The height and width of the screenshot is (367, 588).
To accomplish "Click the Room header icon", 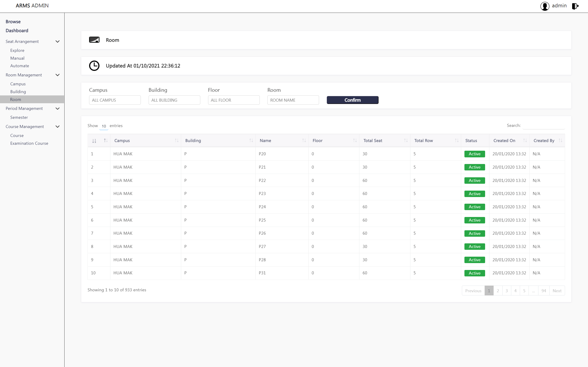I will click(x=94, y=40).
